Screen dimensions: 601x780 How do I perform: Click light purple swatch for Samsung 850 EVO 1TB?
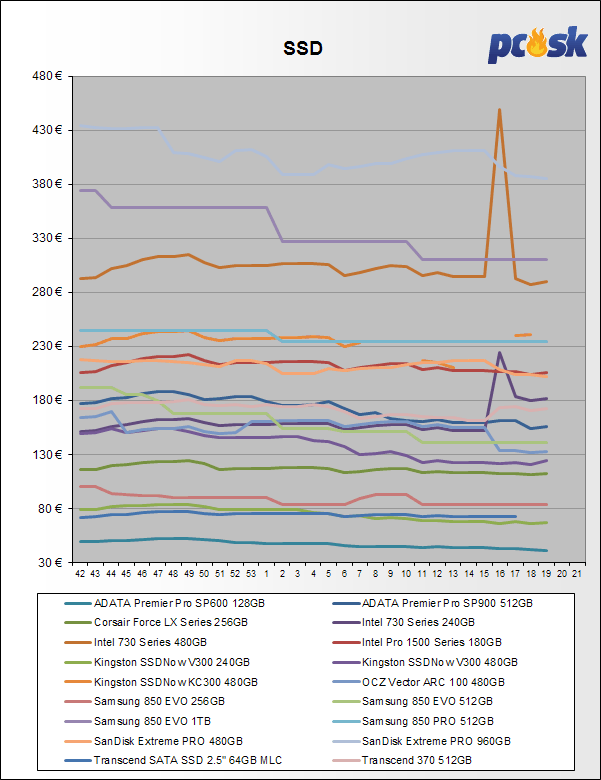coord(78,721)
